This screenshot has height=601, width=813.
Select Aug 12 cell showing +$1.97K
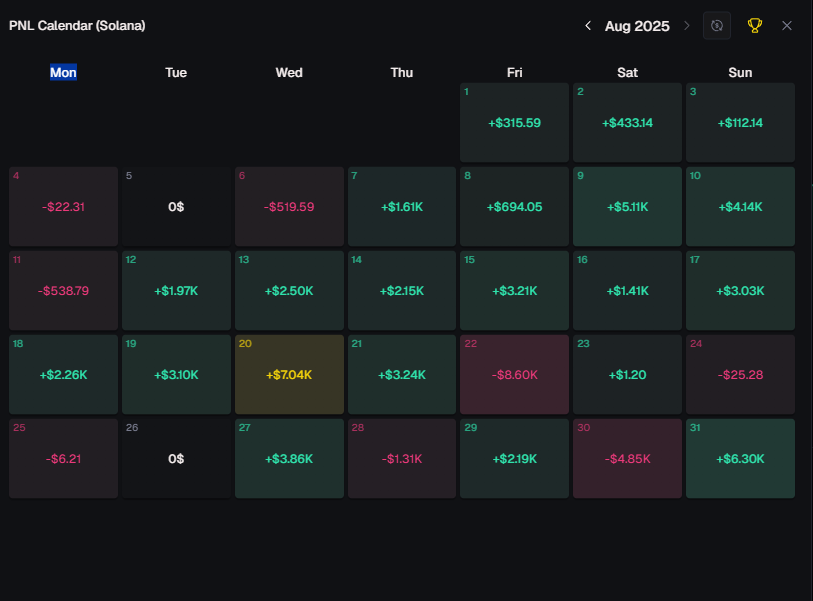pos(176,290)
